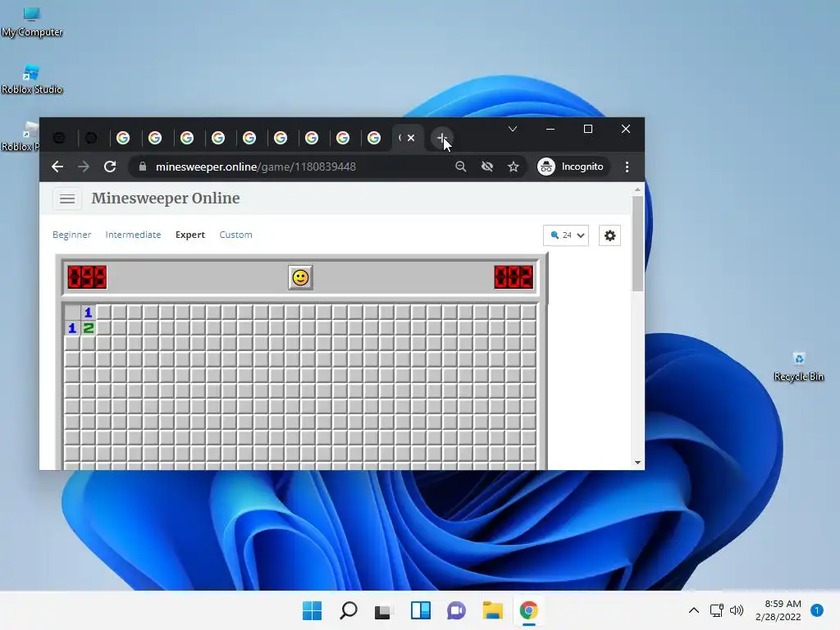
Task: Open taskbar Search
Action: (x=348, y=610)
